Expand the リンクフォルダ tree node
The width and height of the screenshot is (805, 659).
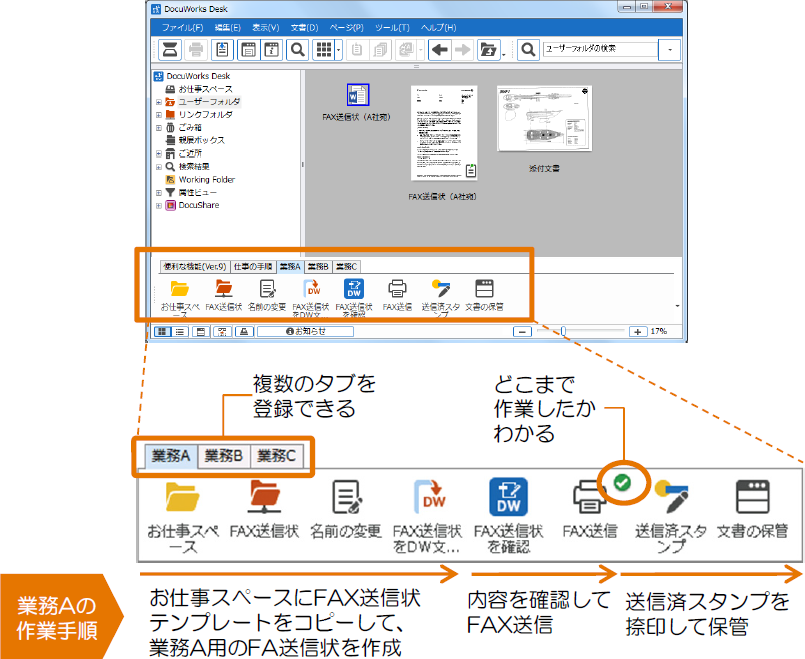159,115
